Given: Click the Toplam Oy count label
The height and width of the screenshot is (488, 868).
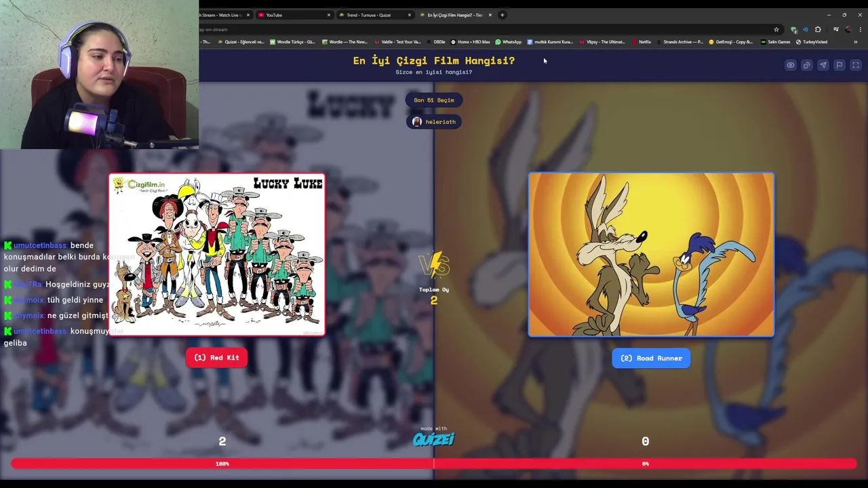Looking at the screenshot, I should coord(434,290).
